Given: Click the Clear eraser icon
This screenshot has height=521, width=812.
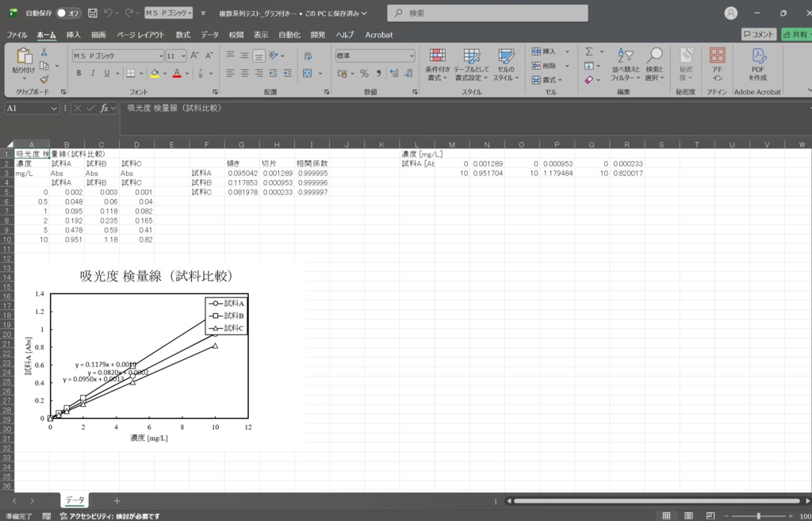Looking at the screenshot, I should click(589, 80).
